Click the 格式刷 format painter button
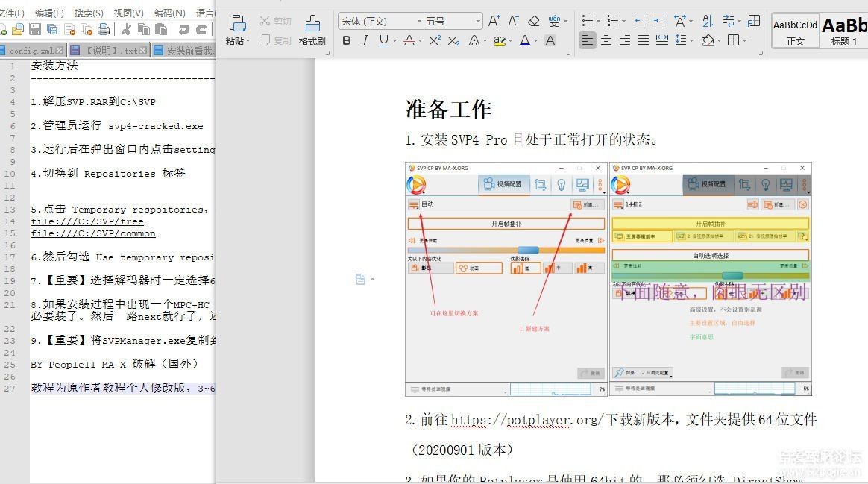Image resolution: width=868 pixels, height=484 pixels. (312, 30)
